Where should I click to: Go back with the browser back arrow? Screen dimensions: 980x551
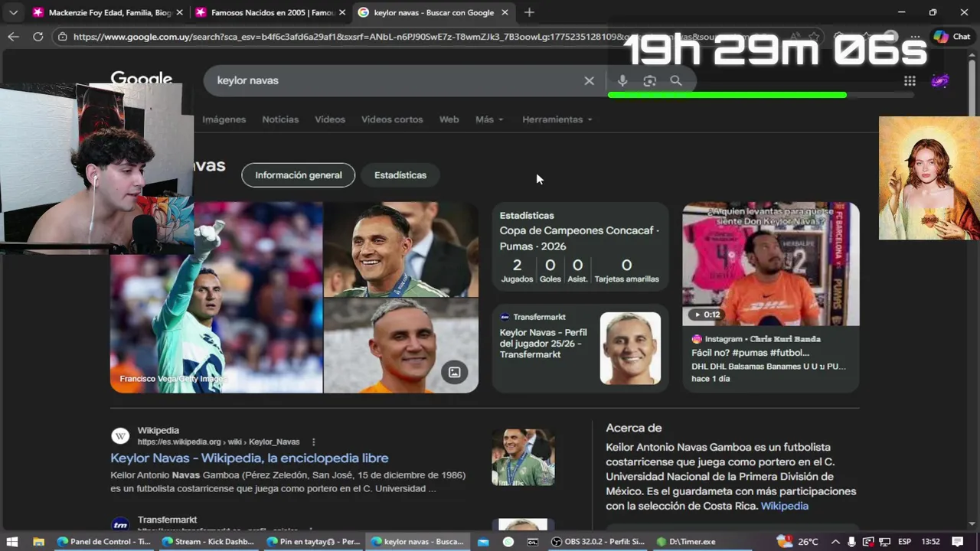(13, 37)
